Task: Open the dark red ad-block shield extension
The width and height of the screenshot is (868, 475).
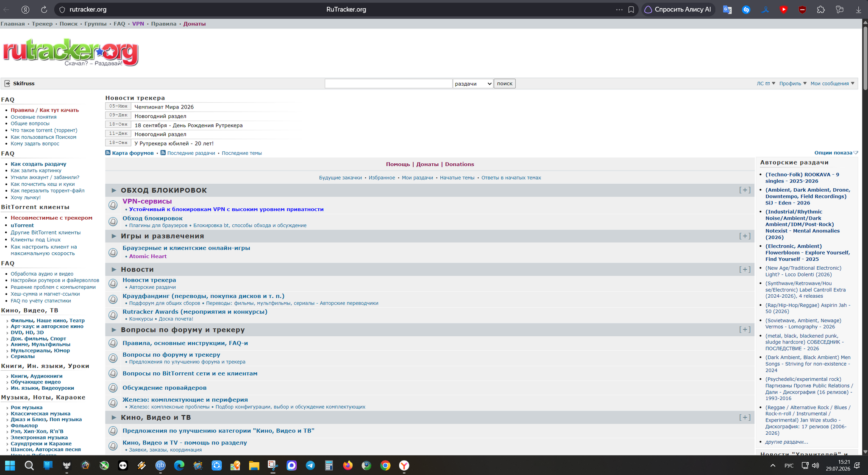Action: click(x=802, y=9)
